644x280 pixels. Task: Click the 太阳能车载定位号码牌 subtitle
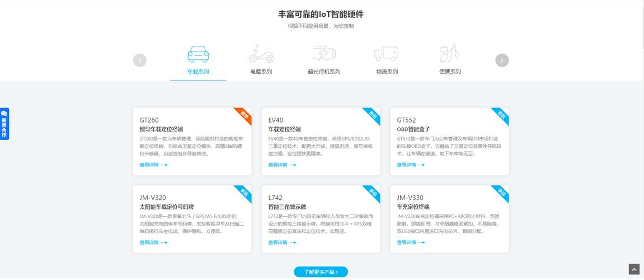click(166, 207)
